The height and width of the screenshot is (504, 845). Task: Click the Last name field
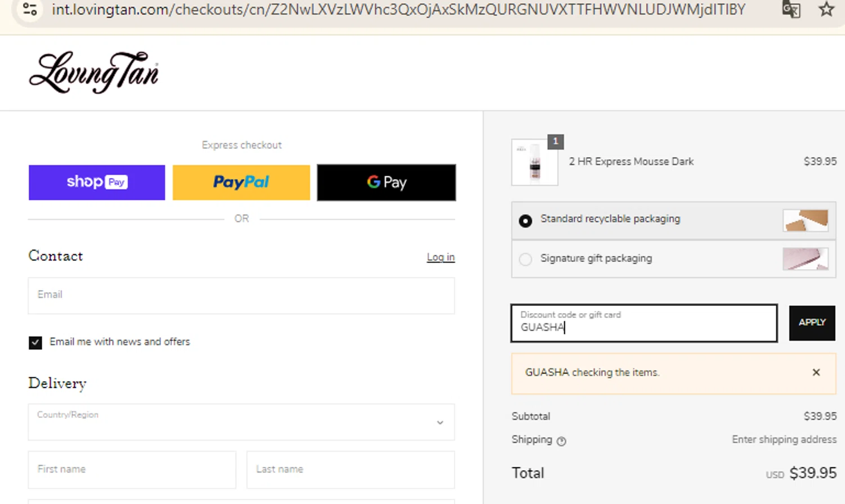[x=350, y=470]
